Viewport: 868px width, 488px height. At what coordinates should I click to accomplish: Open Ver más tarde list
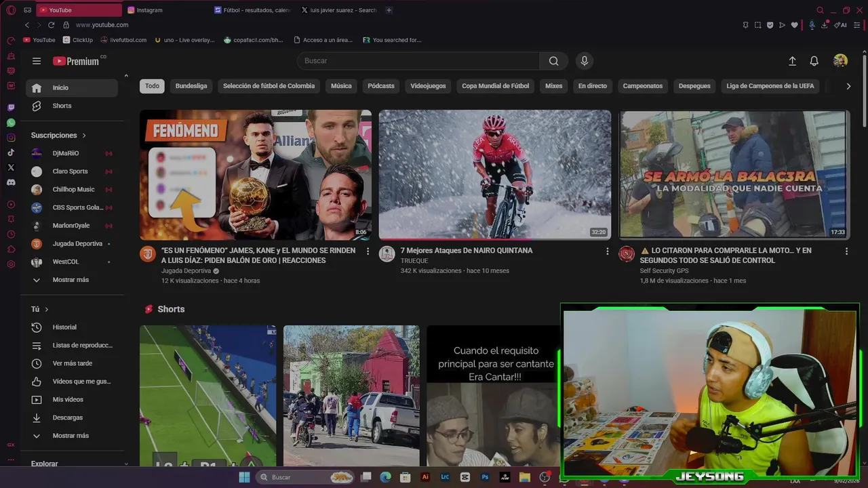[x=72, y=363]
